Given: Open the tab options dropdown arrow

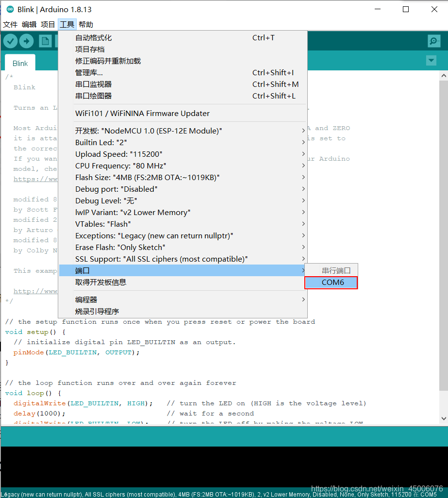Looking at the screenshot, I should click(x=431, y=60).
